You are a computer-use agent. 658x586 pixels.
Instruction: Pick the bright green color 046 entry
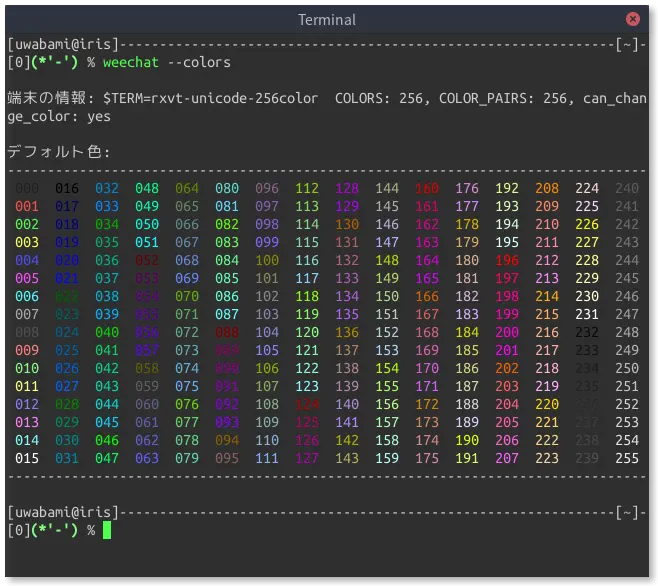107,440
